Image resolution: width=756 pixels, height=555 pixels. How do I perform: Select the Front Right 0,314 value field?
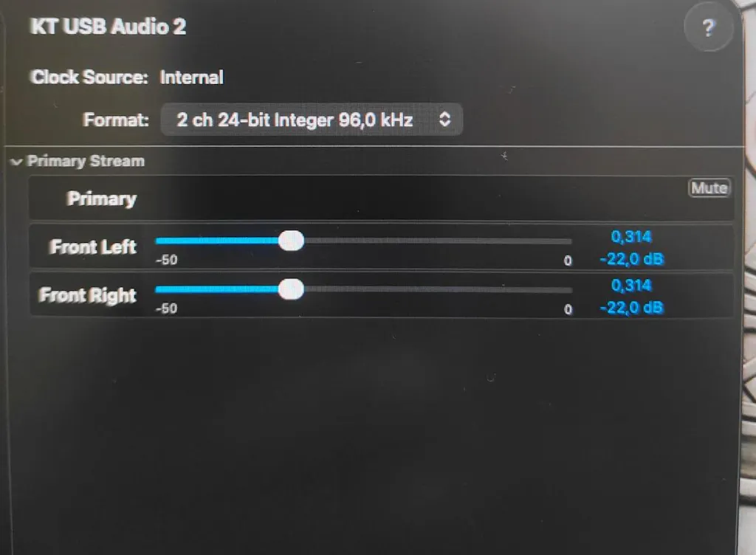[631, 286]
